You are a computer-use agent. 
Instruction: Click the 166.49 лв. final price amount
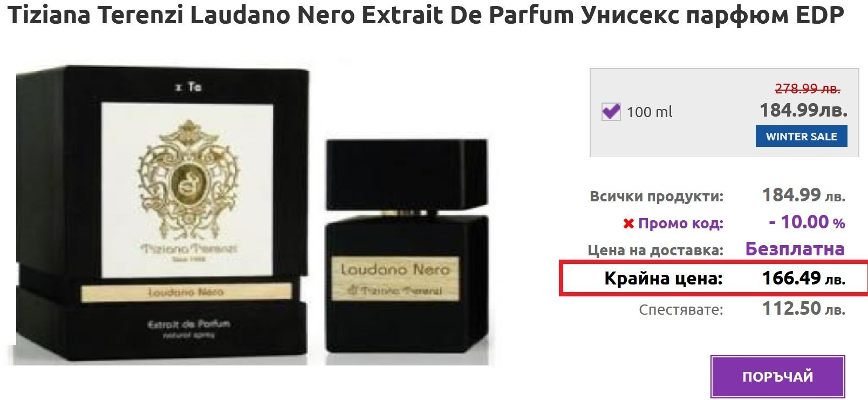point(803,278)
